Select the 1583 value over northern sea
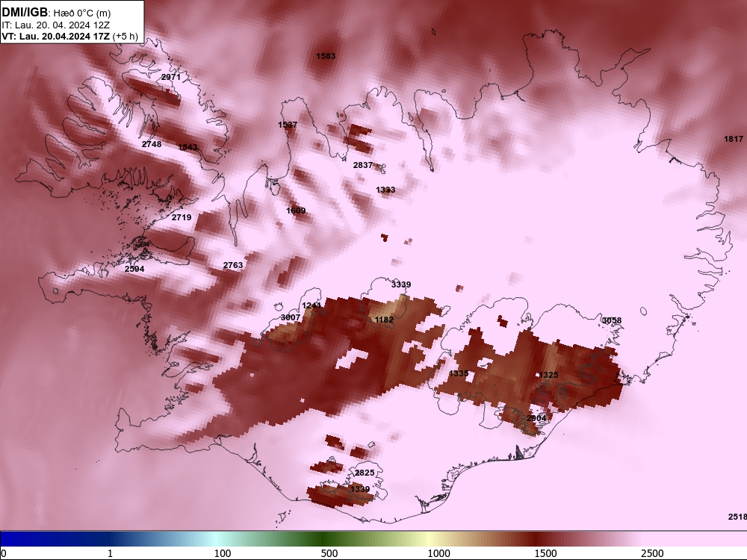 point(326,56)
